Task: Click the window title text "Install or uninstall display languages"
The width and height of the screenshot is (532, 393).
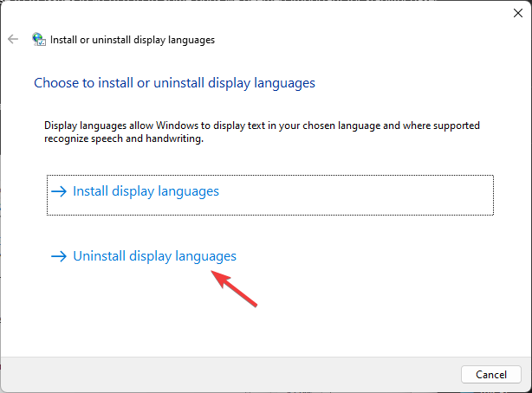Action: click(133, 40)
